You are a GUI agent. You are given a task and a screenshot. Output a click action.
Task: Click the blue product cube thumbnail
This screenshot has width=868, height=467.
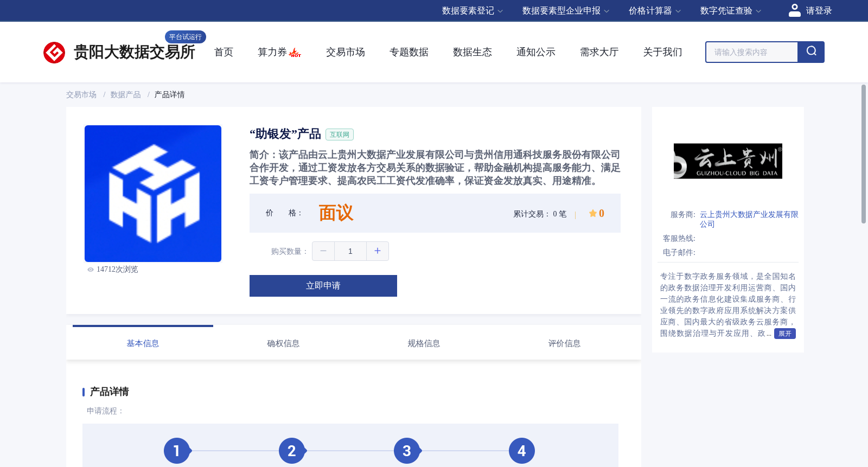click(x=153, y=194)
